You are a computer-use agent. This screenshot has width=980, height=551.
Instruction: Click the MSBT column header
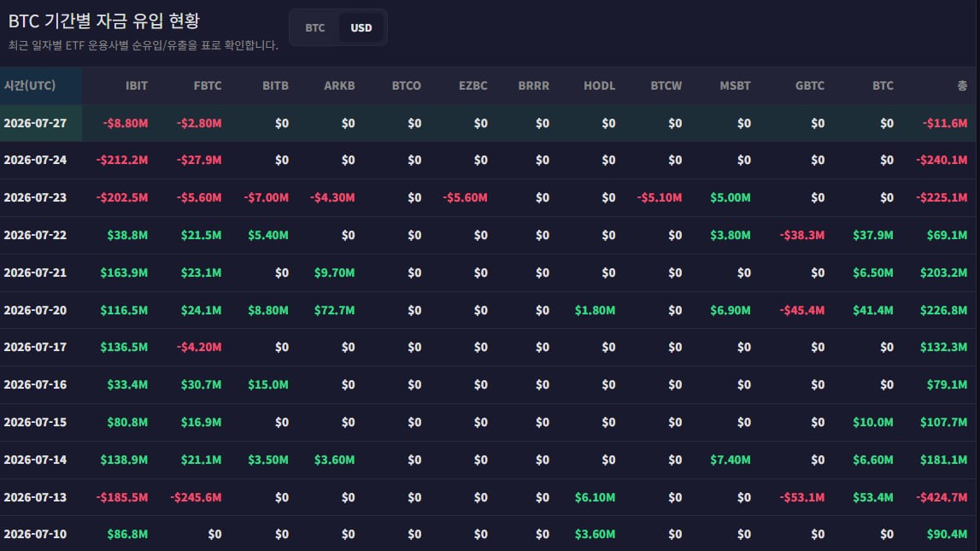[x=735, y=85]
